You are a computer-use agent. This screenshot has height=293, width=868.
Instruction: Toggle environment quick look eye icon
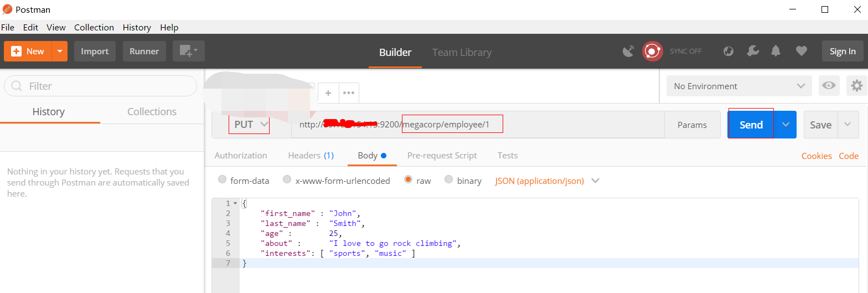click(x=829, y=86)
